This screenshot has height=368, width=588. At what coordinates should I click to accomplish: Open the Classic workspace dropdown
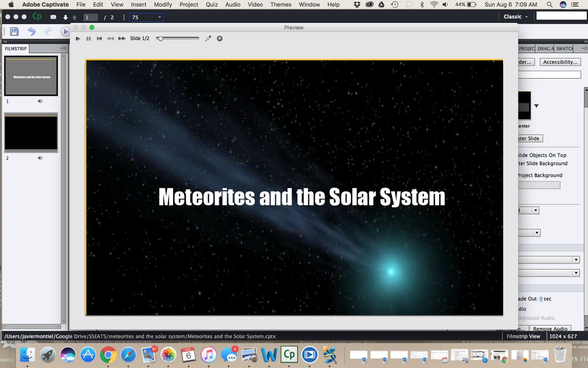point(515,17)
